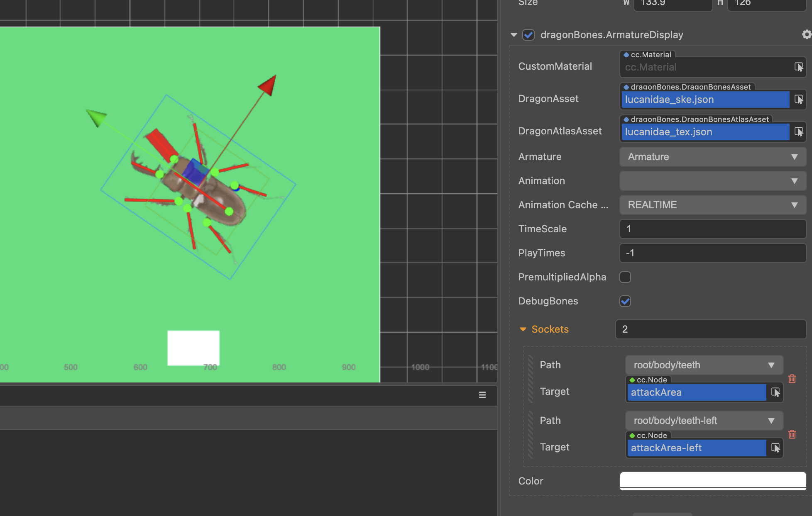This screenshot has height=516, width=812.
Task: Open the empty Animation dropdown
Action: pyautogui.click(x=712, y=181)
